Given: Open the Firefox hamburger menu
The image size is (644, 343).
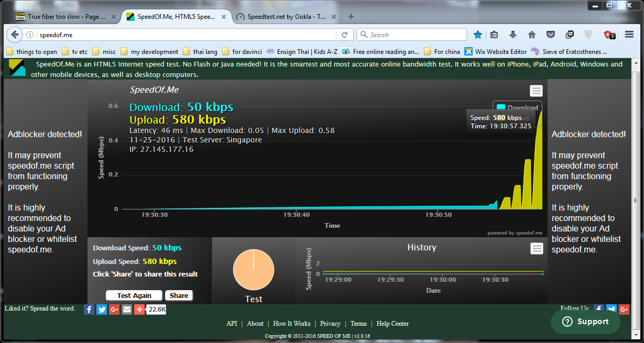Looking at the screenshot, I should point(629,35).
